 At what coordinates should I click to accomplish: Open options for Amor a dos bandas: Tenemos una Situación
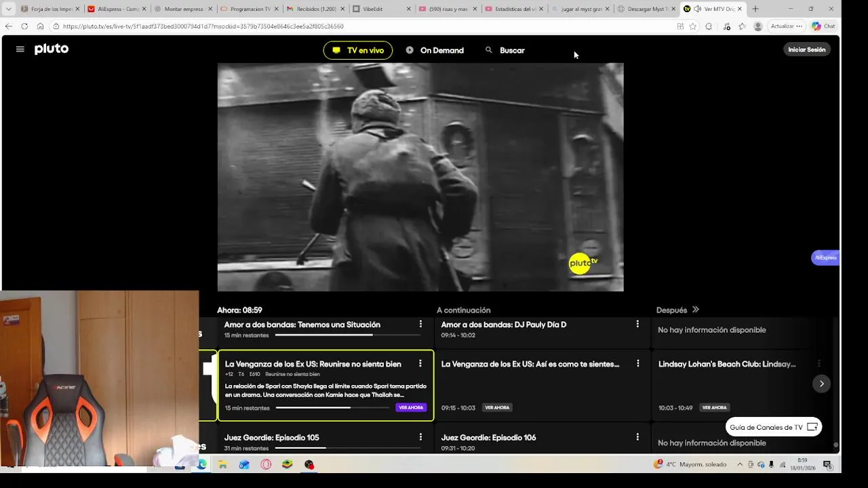tap(420, 324)
